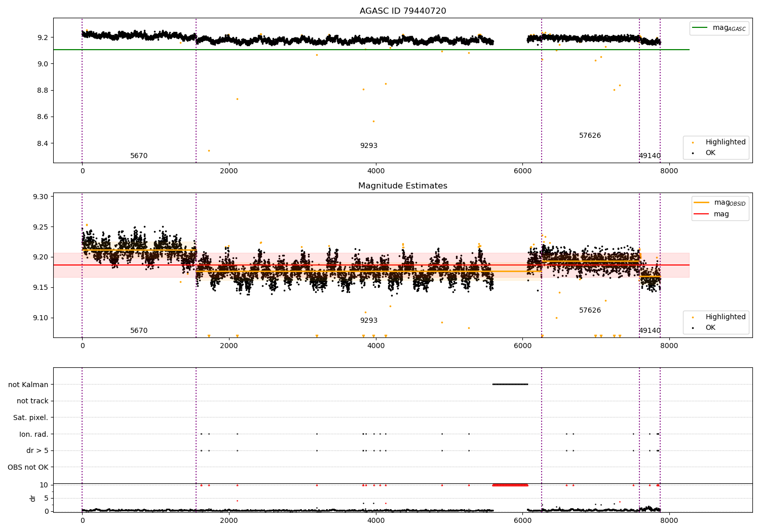The width and height of the screenshot is (760, 532).
Task: Click x-axis tick 8000 under bottom plot
Action: coord(669,521)
